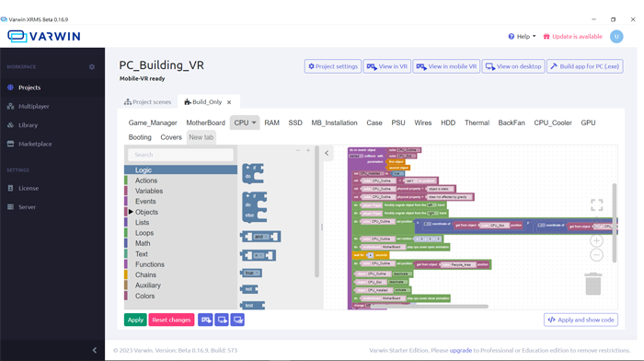Click the minus icon in flyout
Viewport: 644px width, 361px height.
click(x=298, y=150)
